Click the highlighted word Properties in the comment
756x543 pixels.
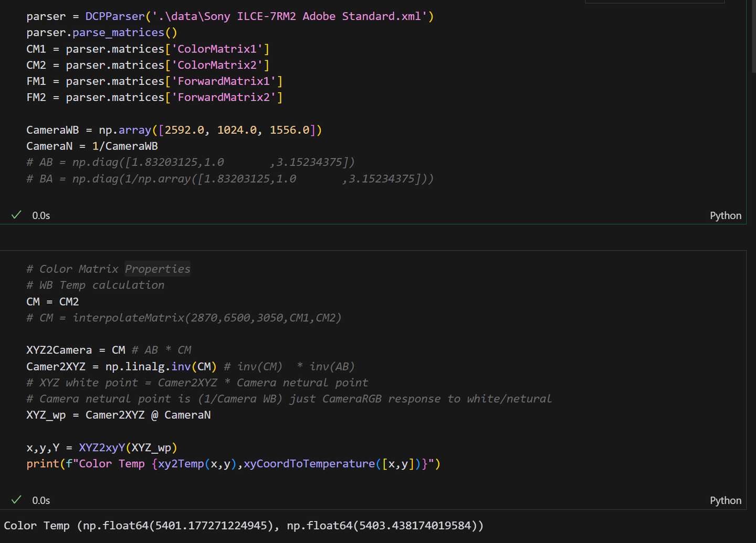point(157,269)
